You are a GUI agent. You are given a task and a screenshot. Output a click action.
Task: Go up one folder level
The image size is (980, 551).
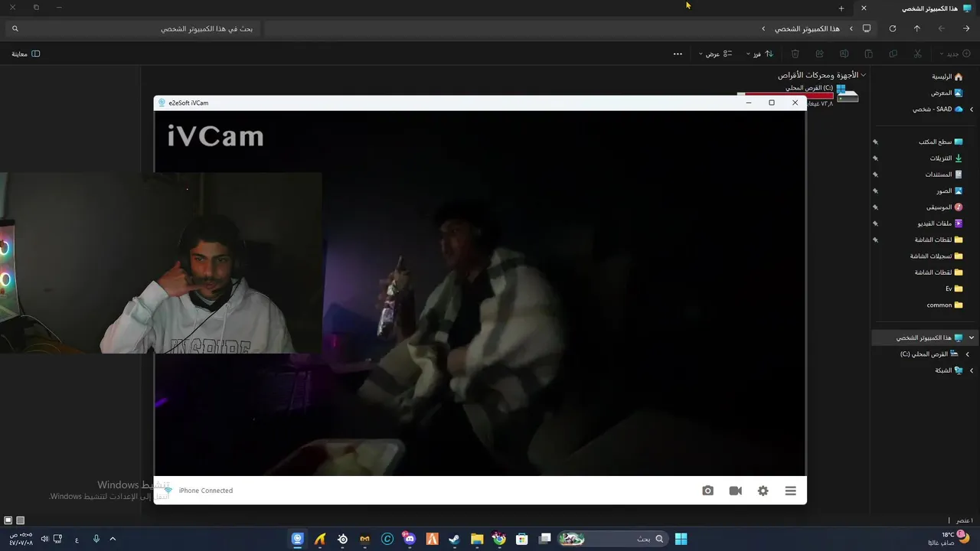point(916,28)
